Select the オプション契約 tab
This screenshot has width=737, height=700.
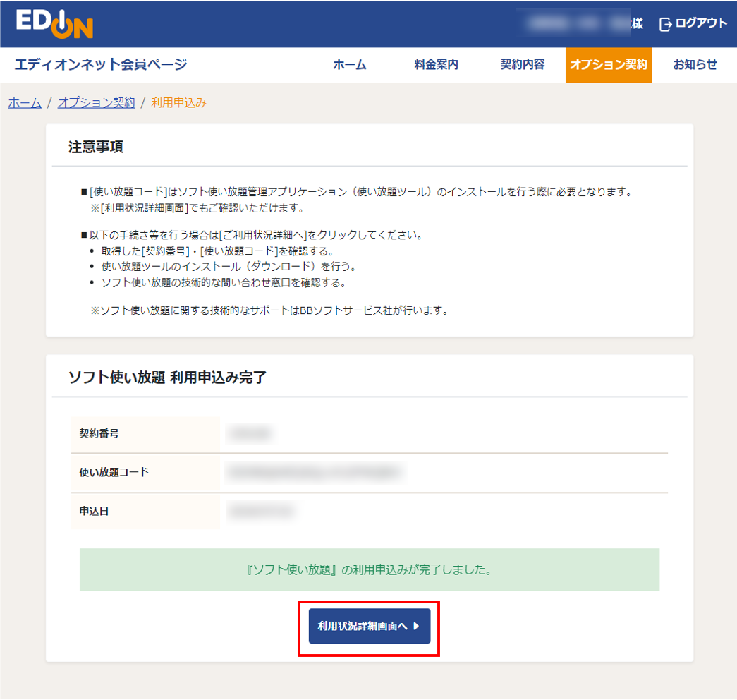point(608,65)
